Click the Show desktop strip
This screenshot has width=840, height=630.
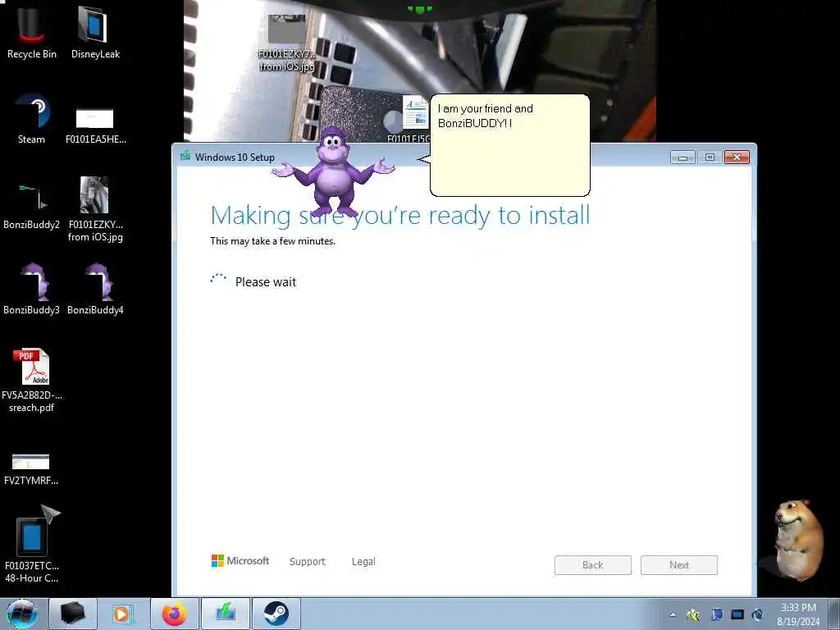pos(834,614)
